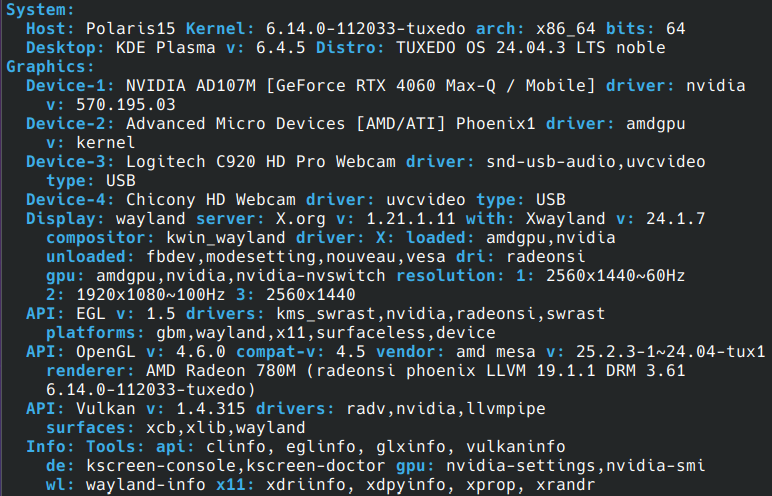Click the 'Display:' label
The height and width of the screenshot is (496, 772).
coord(65,219)
